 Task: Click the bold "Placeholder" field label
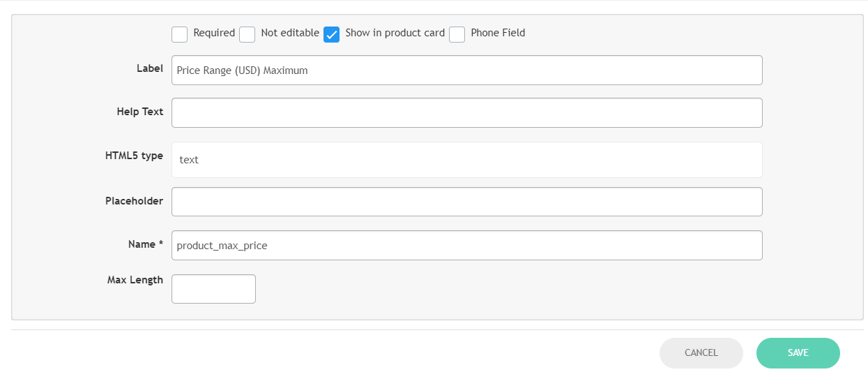coord(134,201)
